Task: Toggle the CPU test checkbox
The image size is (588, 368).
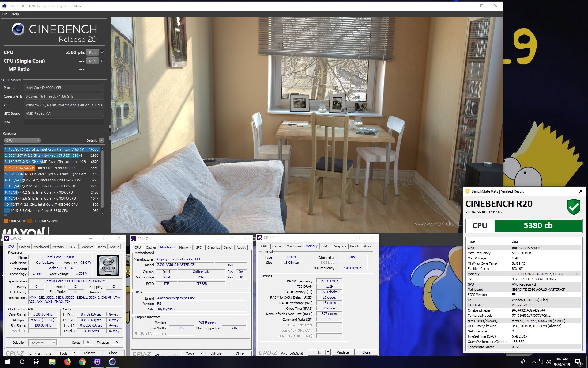Action: [103, 52]
